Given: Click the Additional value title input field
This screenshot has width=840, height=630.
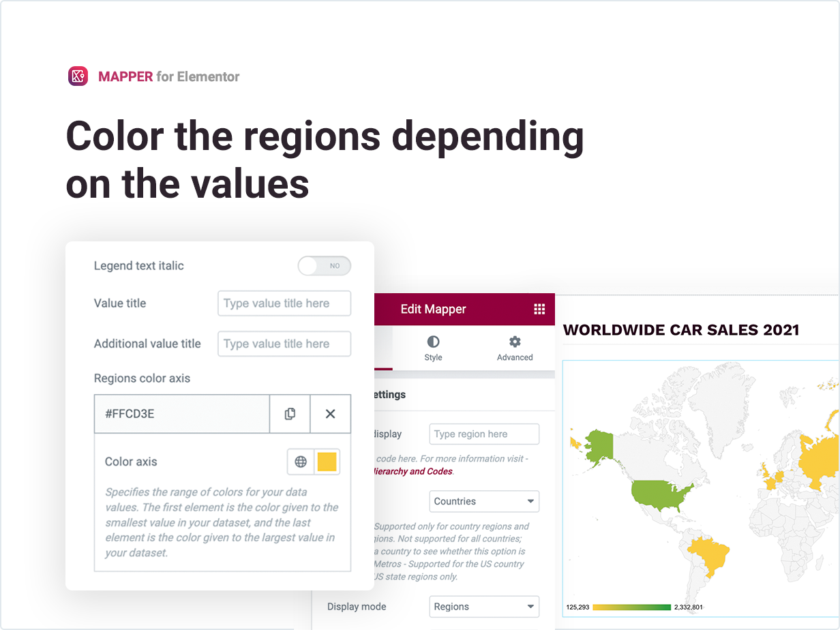Looking at the screenshot, I should [x=284, y=344].
